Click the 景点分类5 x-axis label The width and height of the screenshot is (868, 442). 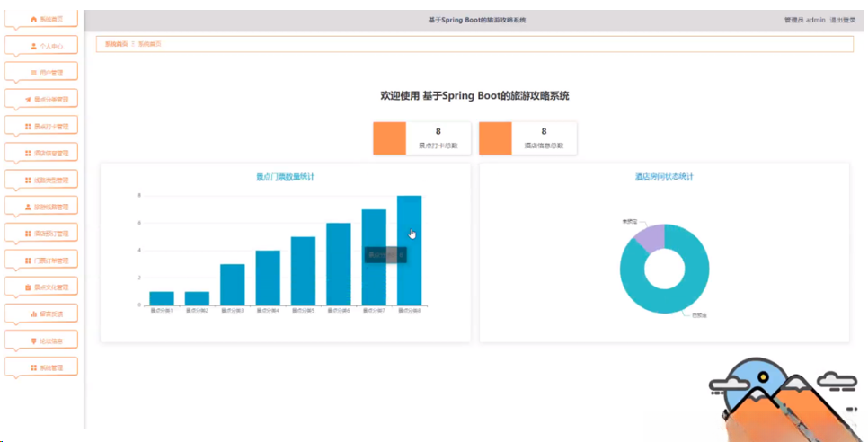tap(304, 310)
